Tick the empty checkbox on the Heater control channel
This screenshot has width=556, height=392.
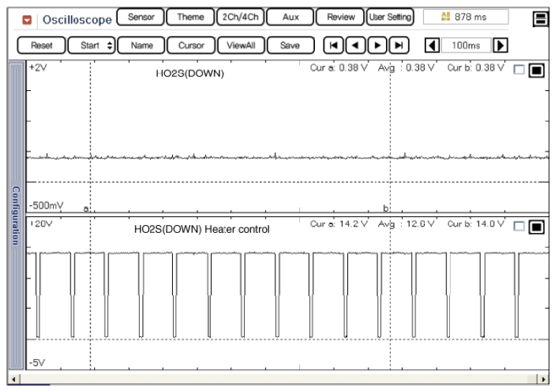click(520, 228)
